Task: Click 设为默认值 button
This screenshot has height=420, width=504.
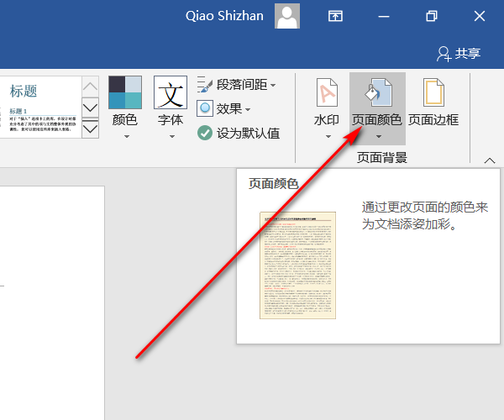Action: (239, 133)
